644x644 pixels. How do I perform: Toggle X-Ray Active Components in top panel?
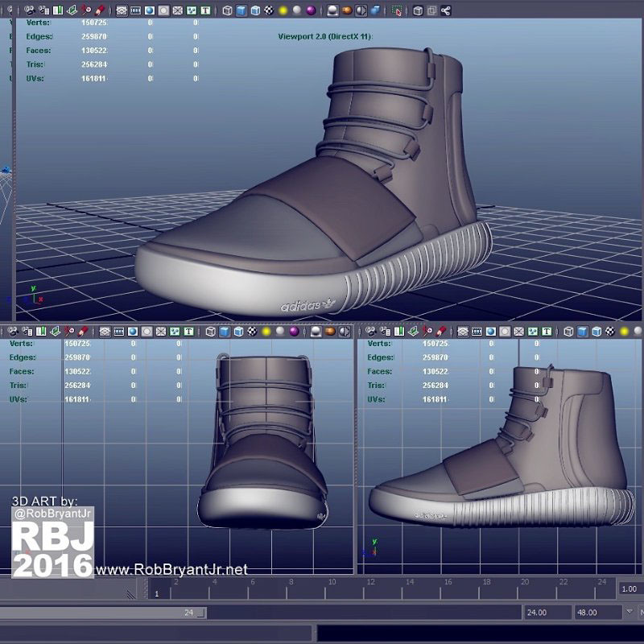(x=431, y=10)
